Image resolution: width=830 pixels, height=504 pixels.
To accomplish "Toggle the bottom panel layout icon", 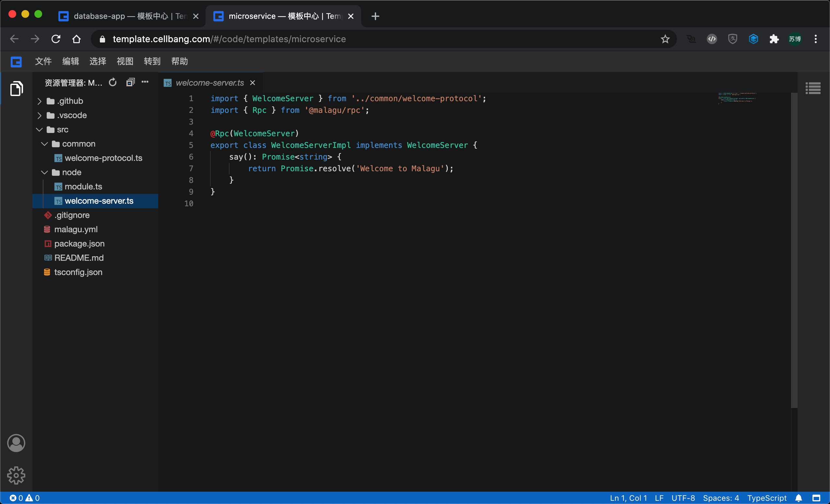I will pyautogui.click(x=816, y=498).
